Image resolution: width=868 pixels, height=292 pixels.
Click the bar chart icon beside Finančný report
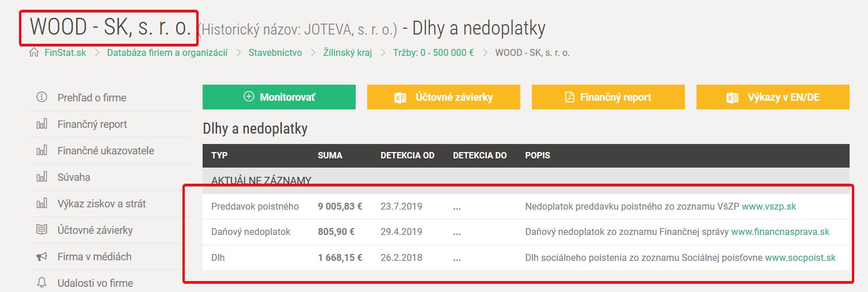[x=41, y=124]
